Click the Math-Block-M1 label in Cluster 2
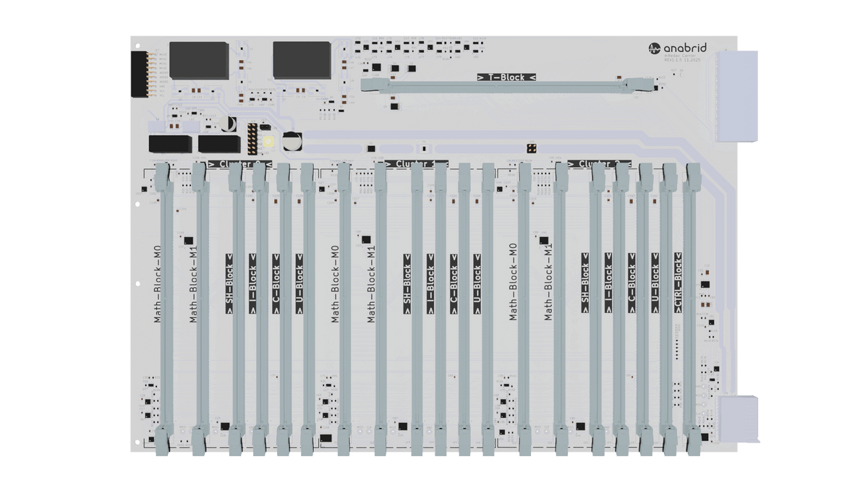Screen dimensions: 868x488 tap(549, 282)
